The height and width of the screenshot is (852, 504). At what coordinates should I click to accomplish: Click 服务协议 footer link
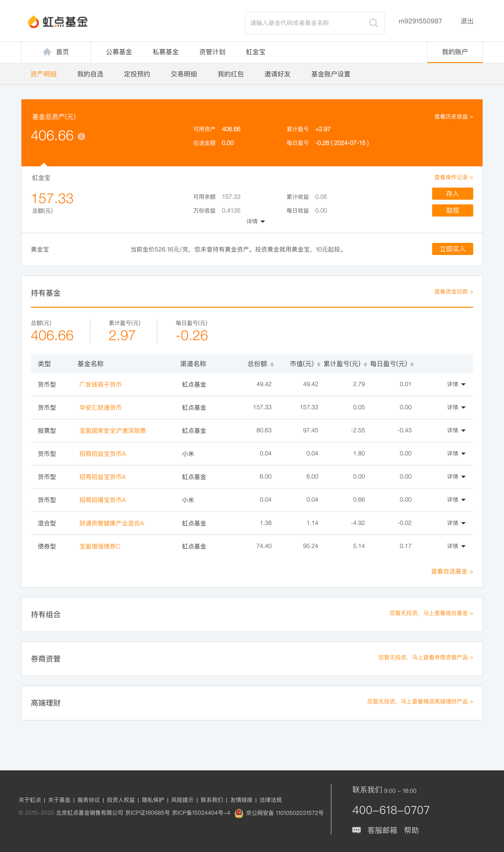pyautogui.click(x=89, y=800)
